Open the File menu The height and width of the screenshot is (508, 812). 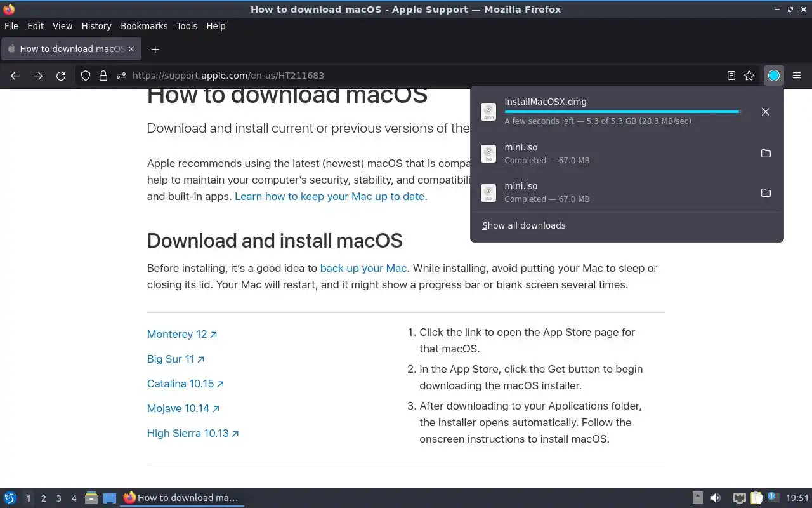click(x=11, y=26)
